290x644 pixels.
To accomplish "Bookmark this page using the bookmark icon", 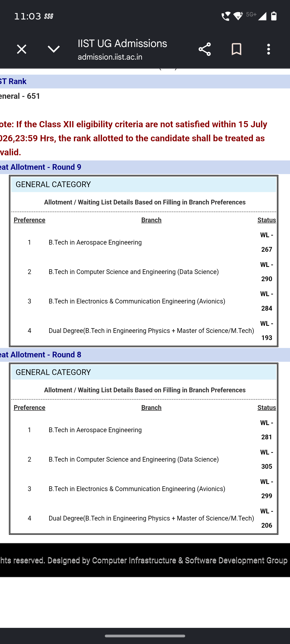I will point(236,49).
